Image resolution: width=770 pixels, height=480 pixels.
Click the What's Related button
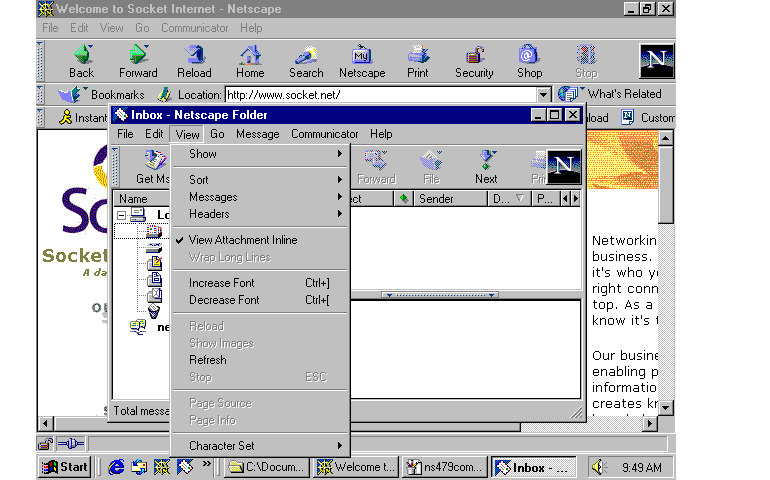click(x=610, y=94)
